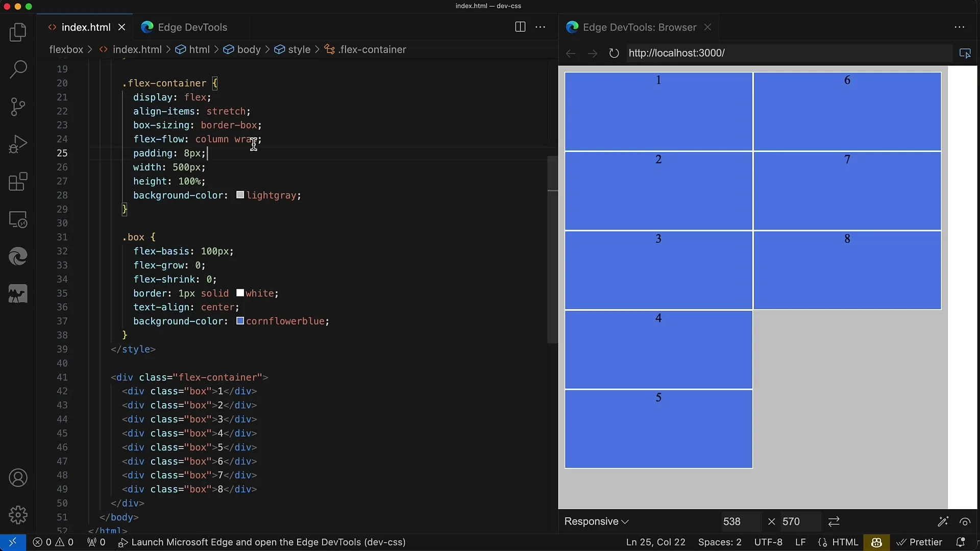Image resolution: width=980 pixels, height=551 pixels.
Task: Show errors and warnings in the Problems panel
Action: click(53, 542)
